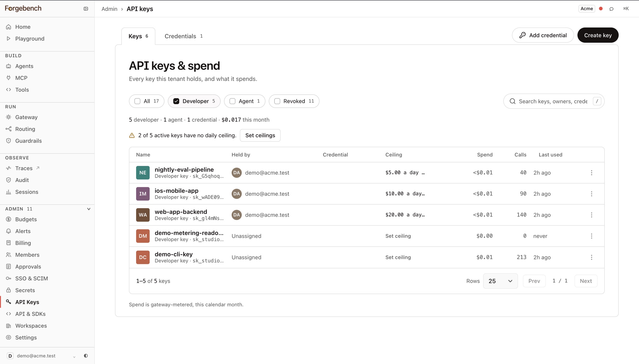The image size is (639, 364).
Task: Collapse the sidebar panel icon
Action: [86, 9]
